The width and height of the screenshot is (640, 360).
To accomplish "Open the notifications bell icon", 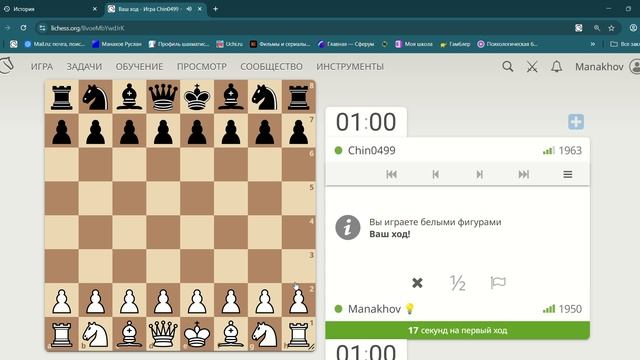I will (557, 67).
